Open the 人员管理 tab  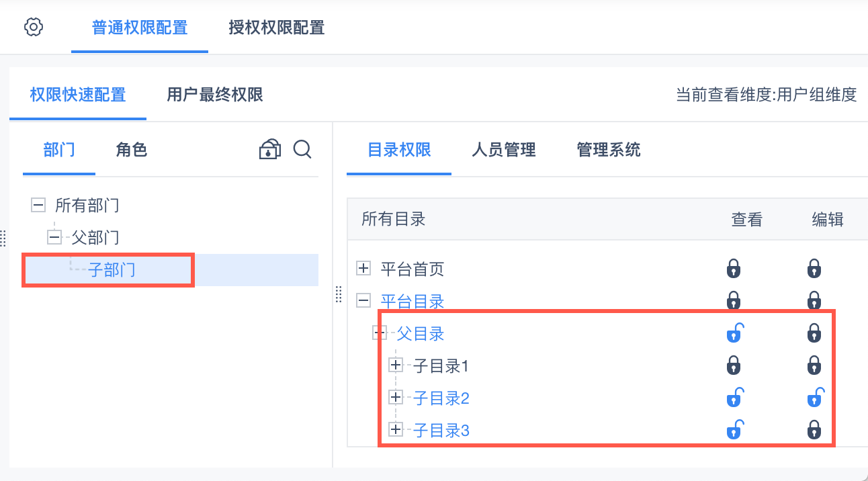(x=503, y=150)
